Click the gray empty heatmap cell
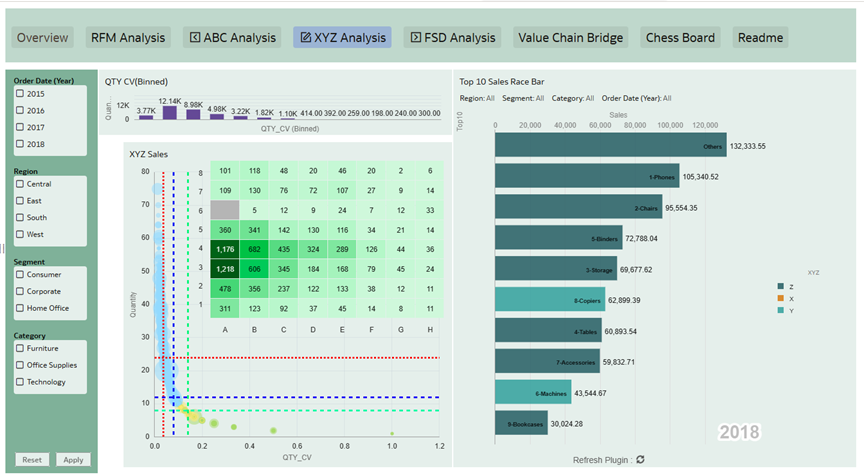The image size is (864, 475). click(225, 210)
